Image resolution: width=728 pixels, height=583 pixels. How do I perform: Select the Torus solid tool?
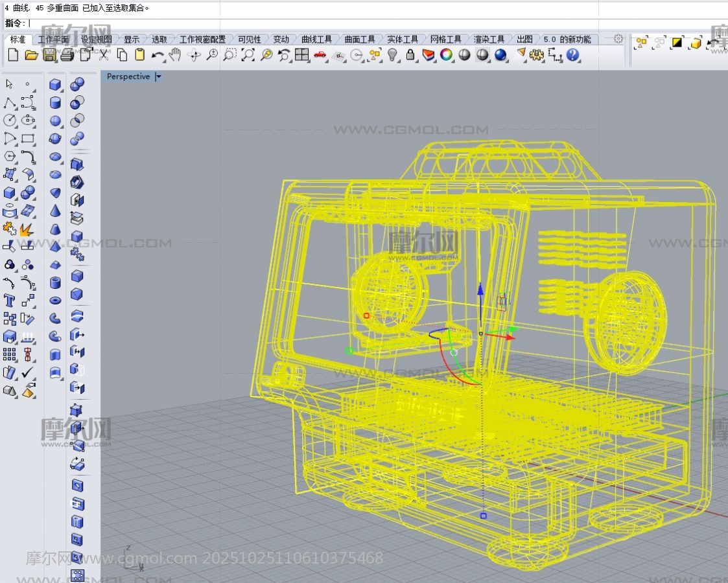pos(56,300)
